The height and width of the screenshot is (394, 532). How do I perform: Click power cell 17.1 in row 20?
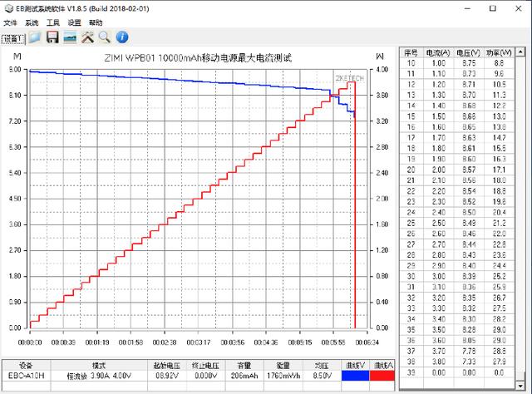(x=499, y=170)
